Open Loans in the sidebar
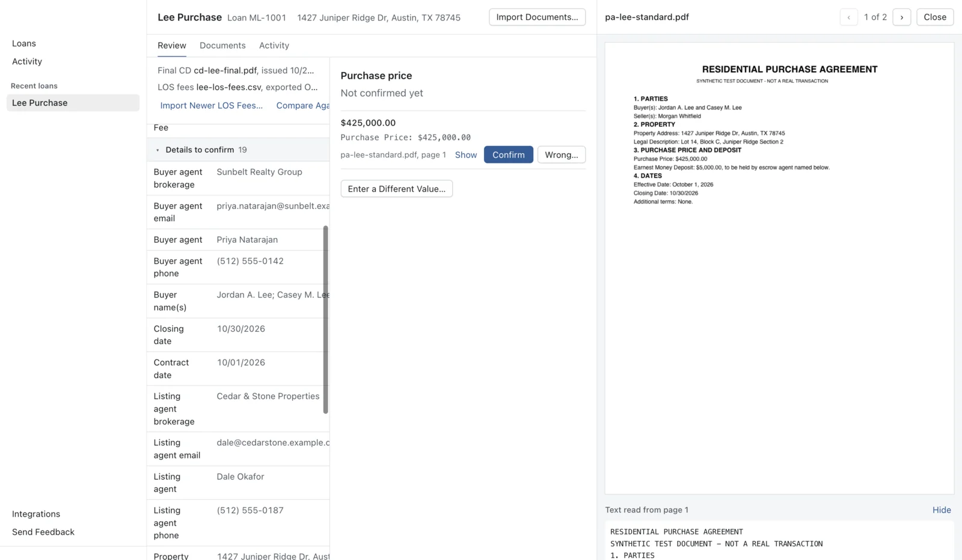The height and width of the screenshot is (560, 962). click(24, 43)
